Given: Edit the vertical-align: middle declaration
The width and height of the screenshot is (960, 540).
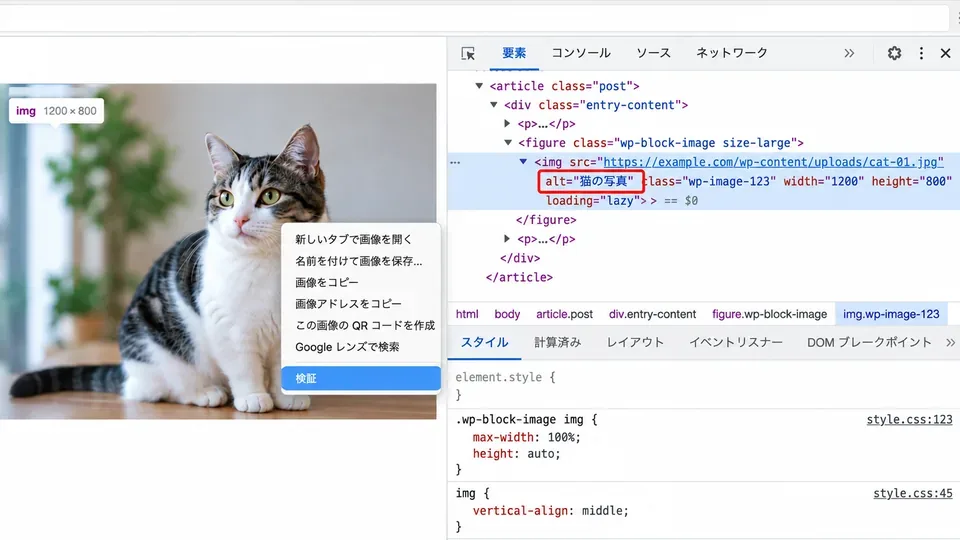Looking at the screenshot, I should coord(550,511).
